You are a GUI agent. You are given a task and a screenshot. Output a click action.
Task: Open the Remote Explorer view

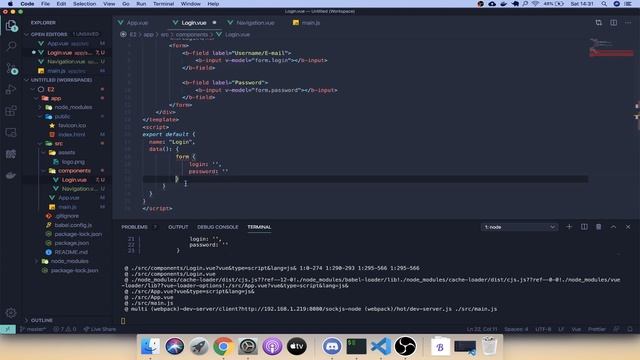(x=11, y=132)
